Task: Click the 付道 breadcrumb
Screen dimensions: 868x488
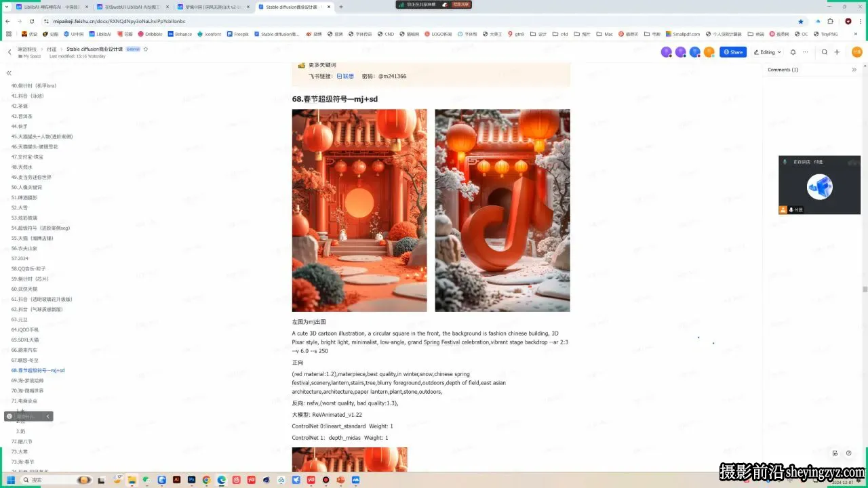Action: click(52, 49)
